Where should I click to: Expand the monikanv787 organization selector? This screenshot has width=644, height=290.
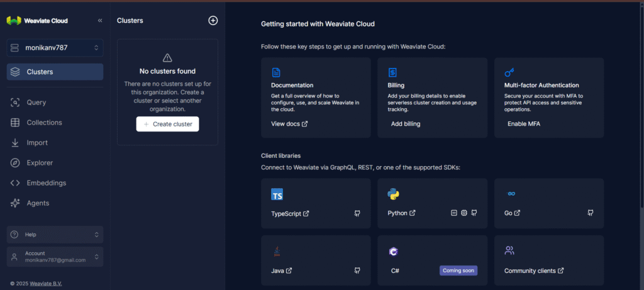(55, 48)
